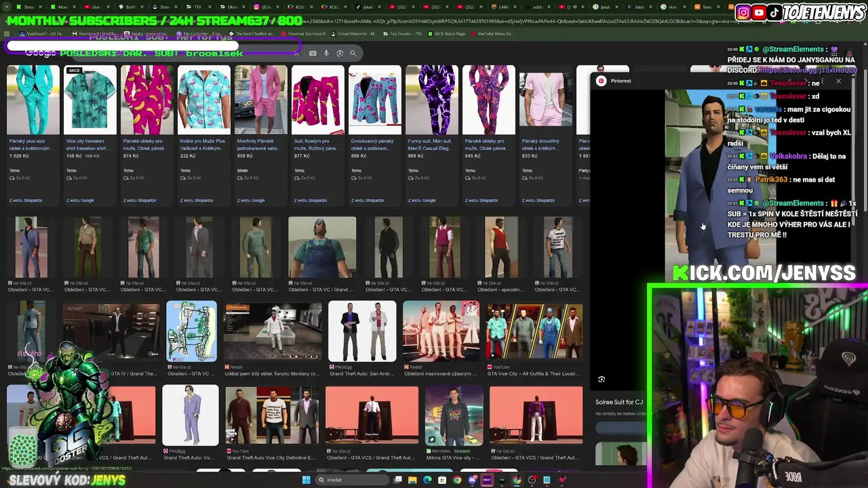Click Soiree Suit for CJ title

point(619,402)
